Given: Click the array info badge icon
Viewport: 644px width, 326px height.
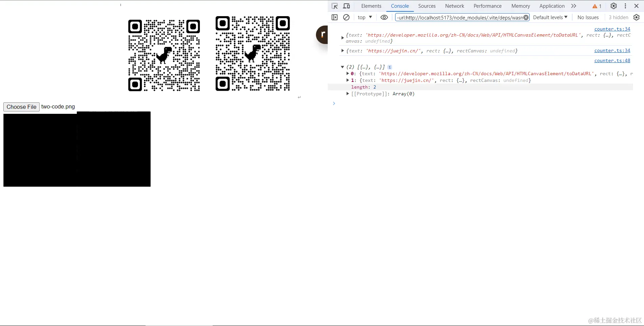Looking at the screenshot, I should (x=390, y=67).
